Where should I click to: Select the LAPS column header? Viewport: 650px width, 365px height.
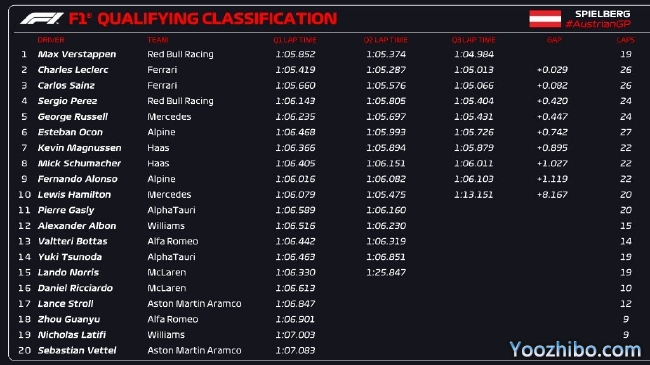(625, 40)
